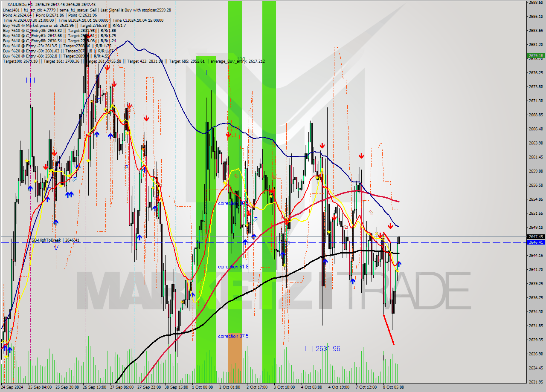This screenshot has height=392, width=546.
Task: Click the 'Time A:2024.09.30 21:00:00' text
Action: click(28, 20)
